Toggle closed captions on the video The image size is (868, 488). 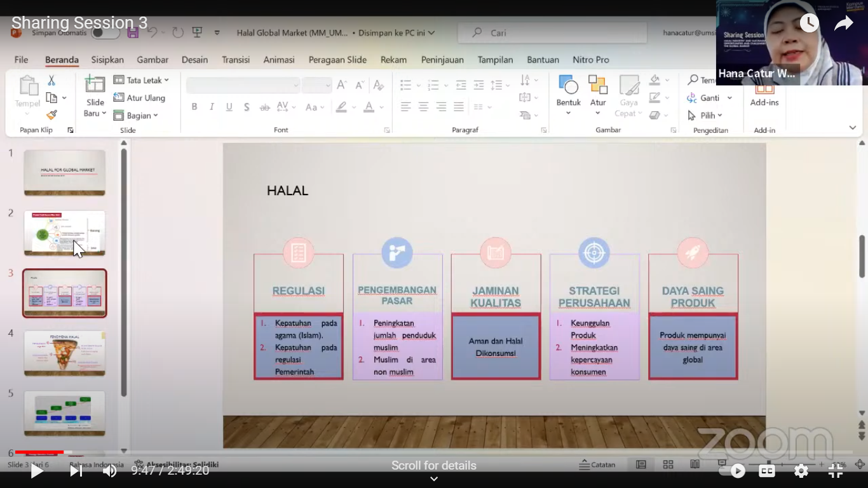coord(767,471)
